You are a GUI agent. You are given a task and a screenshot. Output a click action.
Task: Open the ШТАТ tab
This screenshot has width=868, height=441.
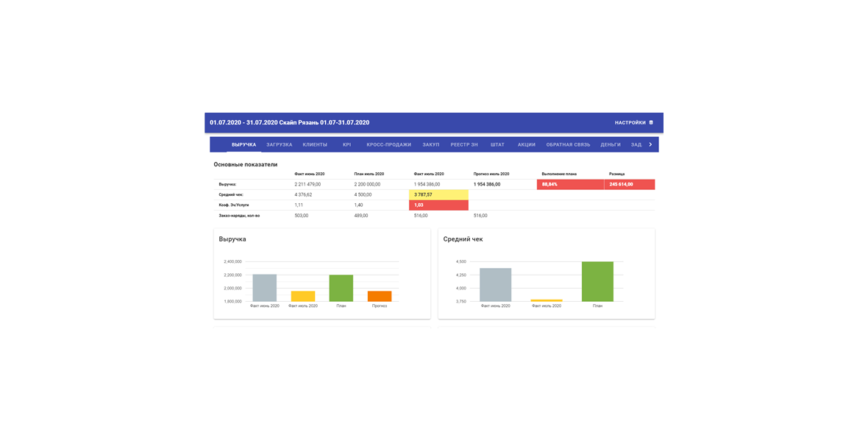(x=498, y=144)
